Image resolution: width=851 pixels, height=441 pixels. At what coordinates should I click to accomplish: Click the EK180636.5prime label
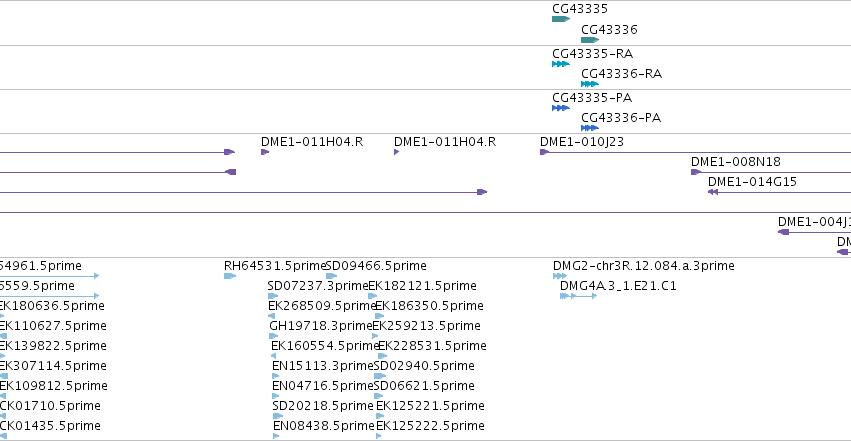point(52,306)
